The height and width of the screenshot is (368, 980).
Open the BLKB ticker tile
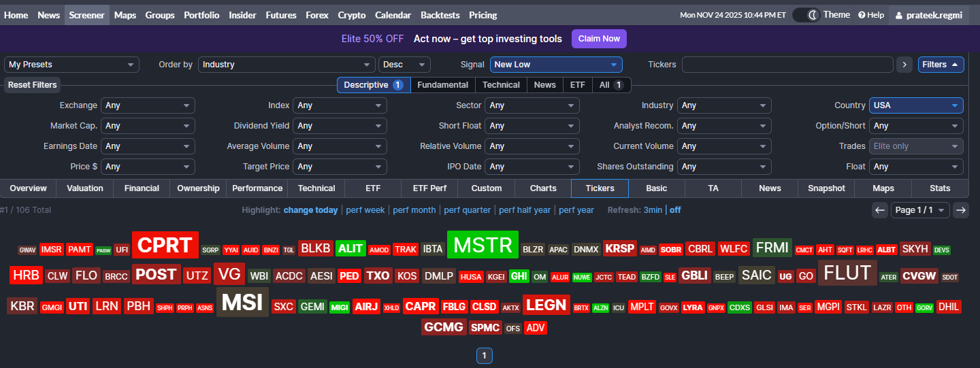click(x=316, y=249)
